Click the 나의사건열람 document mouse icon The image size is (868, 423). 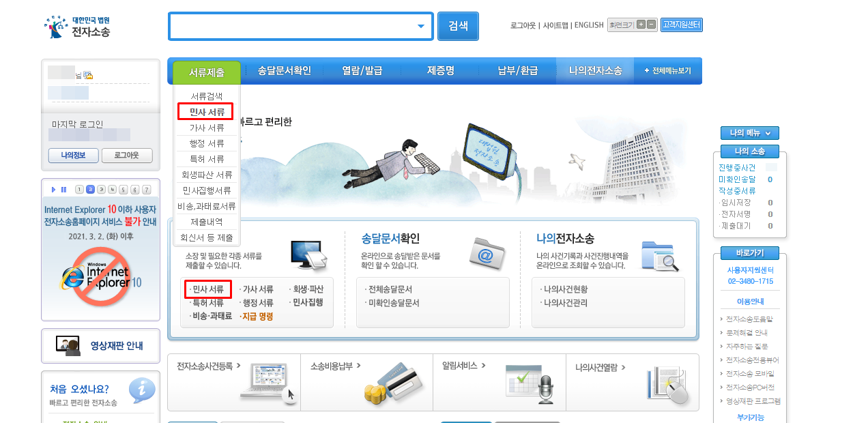coord(669,387)
